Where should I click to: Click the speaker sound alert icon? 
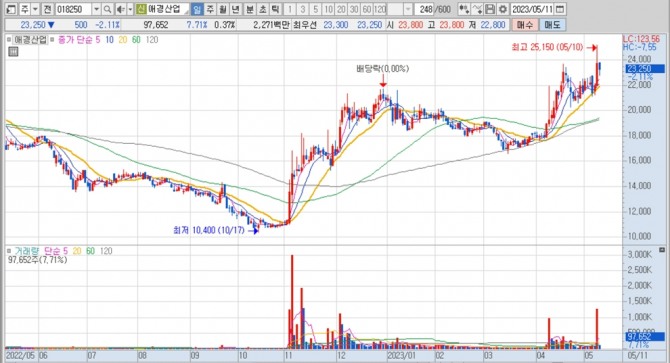pyautogui.click(x=120, y=9)
